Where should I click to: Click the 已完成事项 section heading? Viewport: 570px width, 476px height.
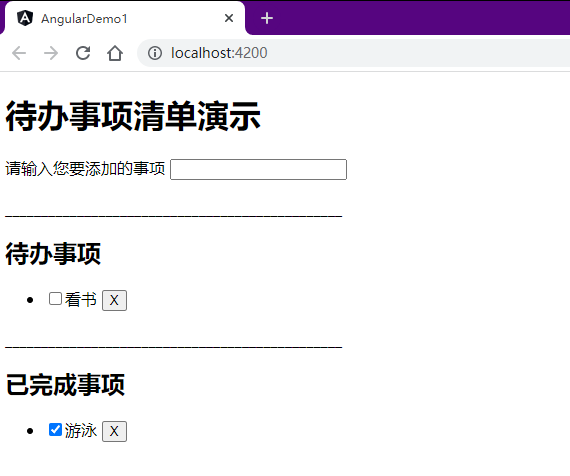[65, 385]
